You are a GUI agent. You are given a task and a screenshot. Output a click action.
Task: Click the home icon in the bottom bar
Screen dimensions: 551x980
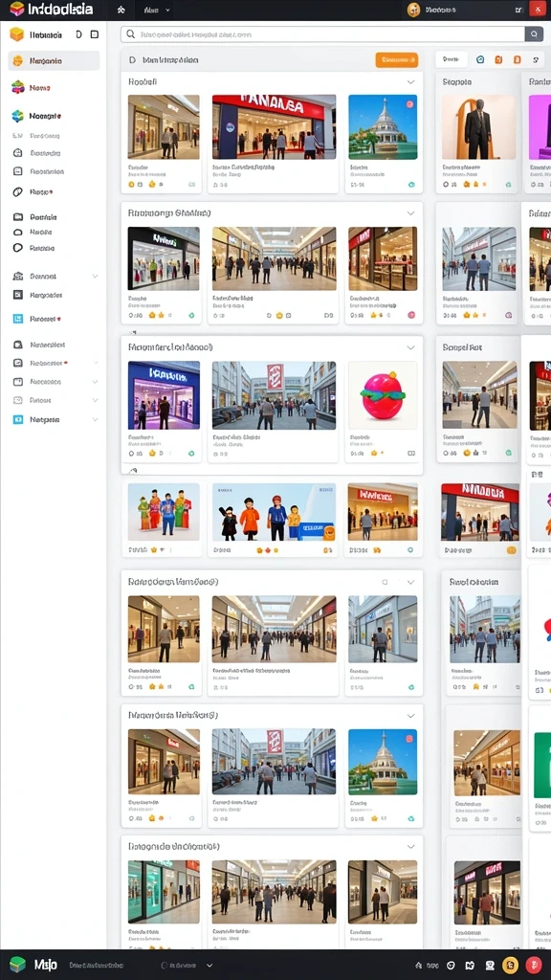pyautogui.click(x=418, y=966)
